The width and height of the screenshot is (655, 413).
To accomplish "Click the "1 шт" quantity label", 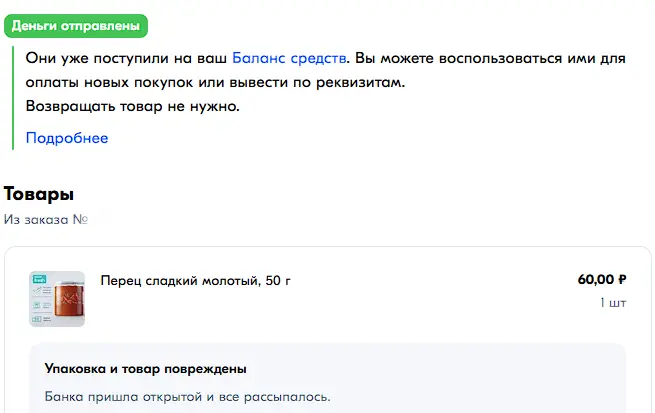I will tap(613, 302).
